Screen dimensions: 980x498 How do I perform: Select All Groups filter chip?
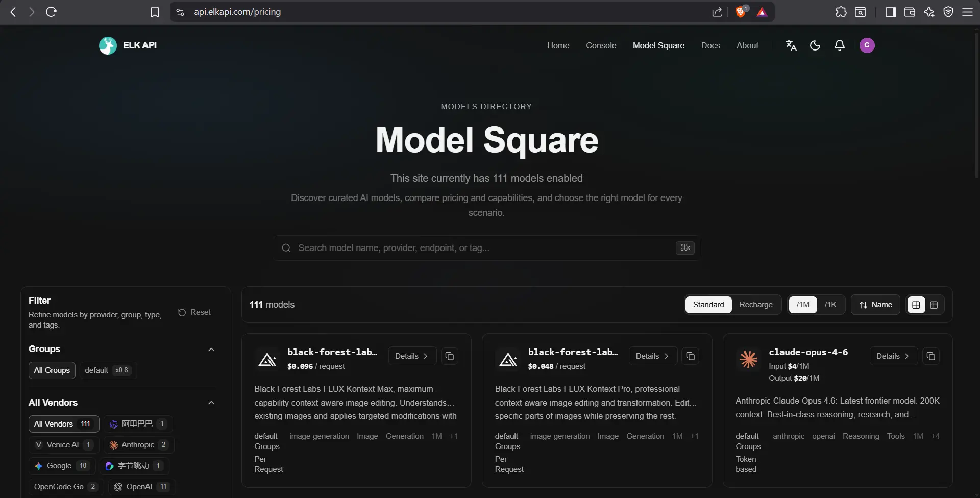(52, 370)
